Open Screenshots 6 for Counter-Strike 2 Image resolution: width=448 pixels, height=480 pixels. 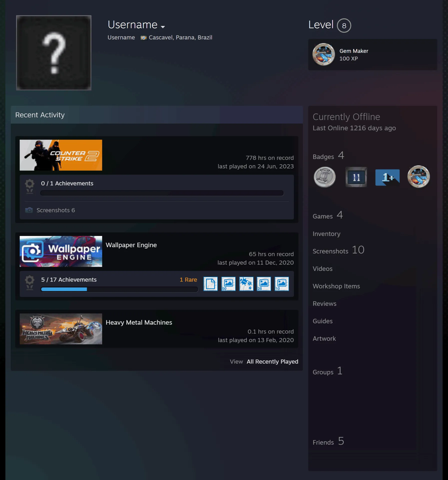coord(56,210)
